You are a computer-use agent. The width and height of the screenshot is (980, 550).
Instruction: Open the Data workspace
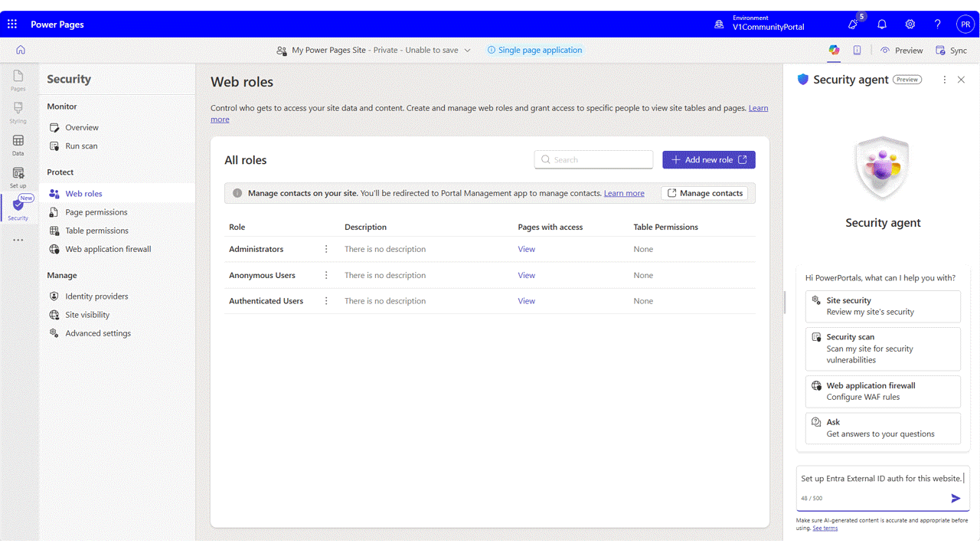pos(18,145)
